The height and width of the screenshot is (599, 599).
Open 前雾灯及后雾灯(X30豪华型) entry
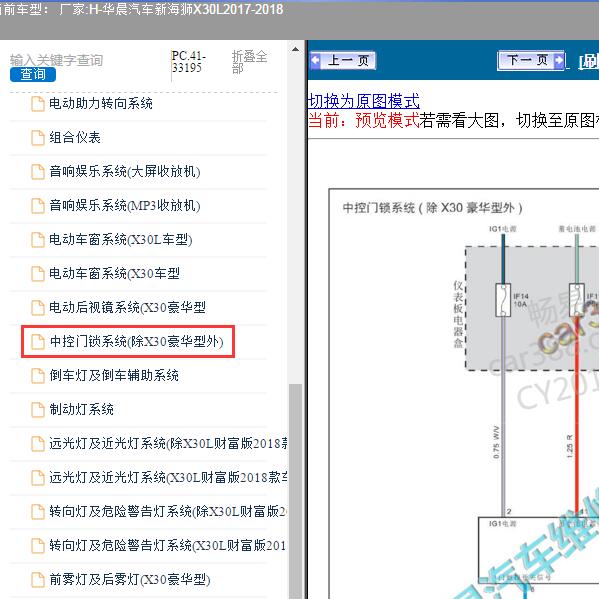[130, 580]
